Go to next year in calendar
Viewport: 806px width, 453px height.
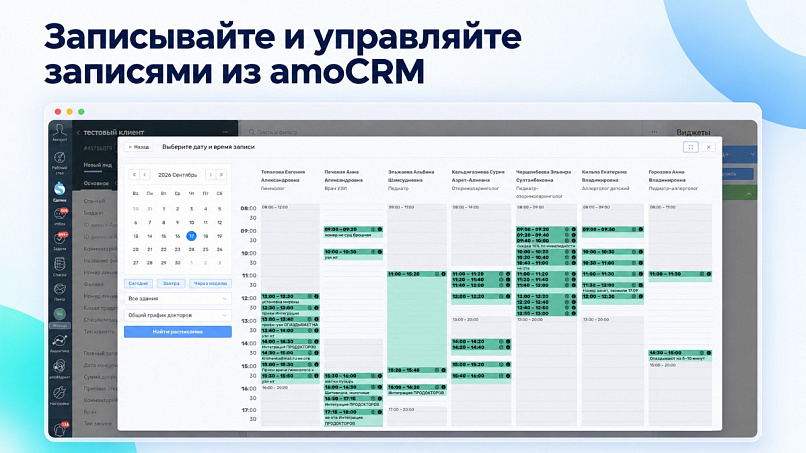(221, 175)
